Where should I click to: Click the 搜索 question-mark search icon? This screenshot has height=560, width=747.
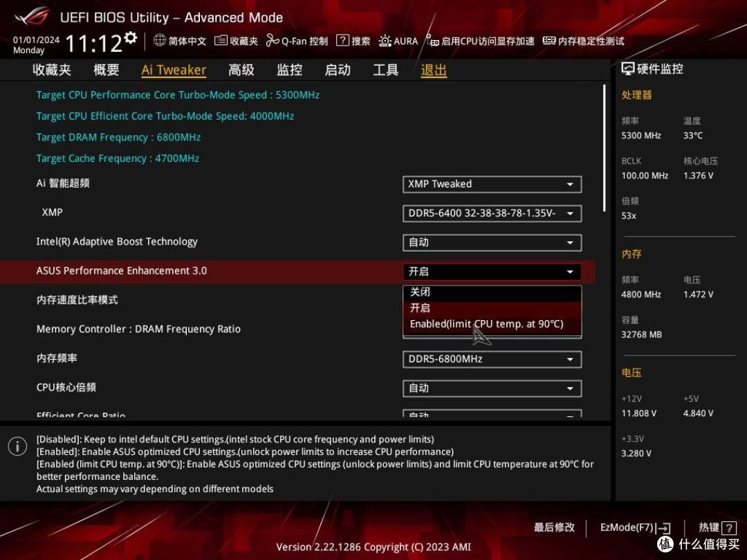click(x=342, y=41)
